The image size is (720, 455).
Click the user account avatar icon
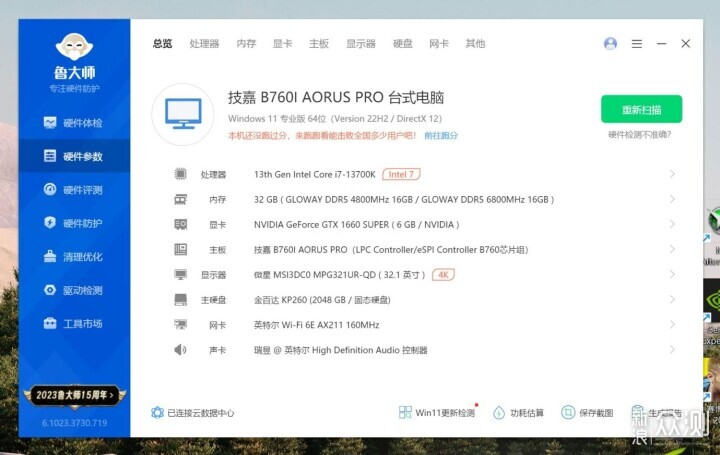click(x=610, y=44)
